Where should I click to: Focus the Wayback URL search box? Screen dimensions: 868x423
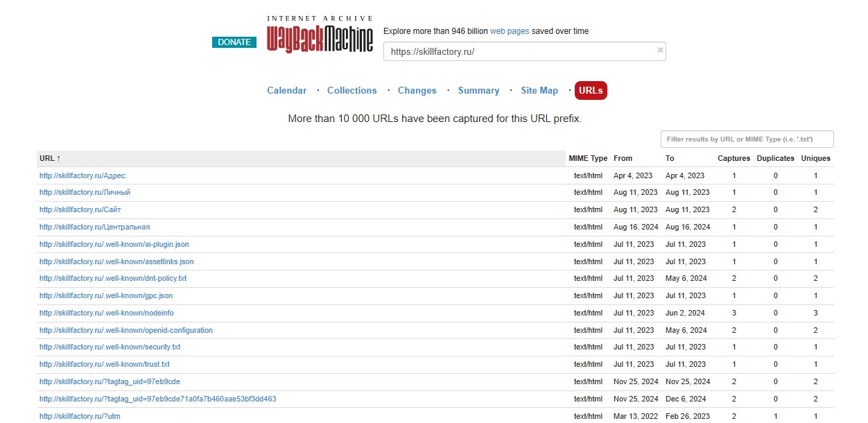[520, 51]
